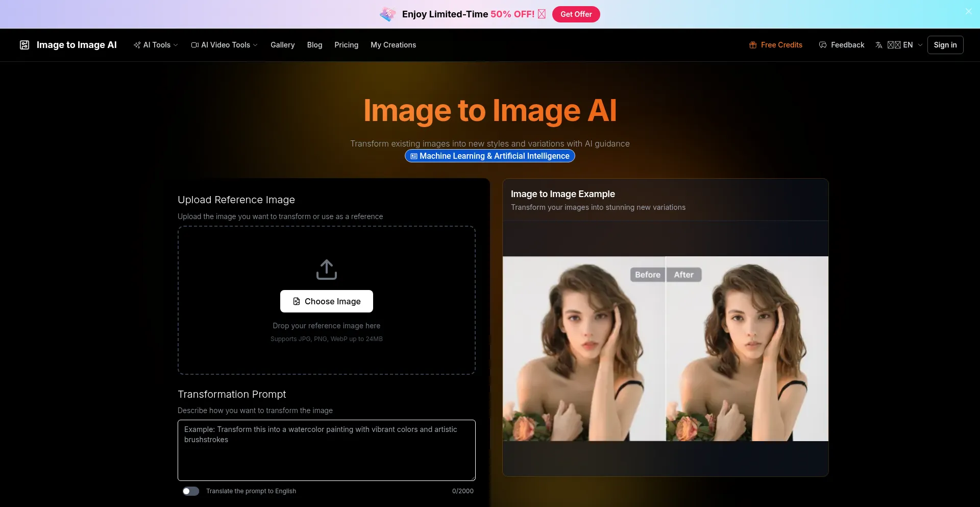Click the '50% OFF!' promo text
This screenshot has width=980, height=507.
point(512,14)
